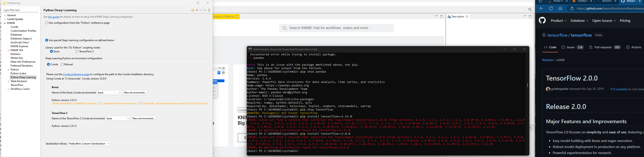Expand the Install/Update preferences node
The image size is (644, 157).
pyautogui.click(x=5, y=19)
